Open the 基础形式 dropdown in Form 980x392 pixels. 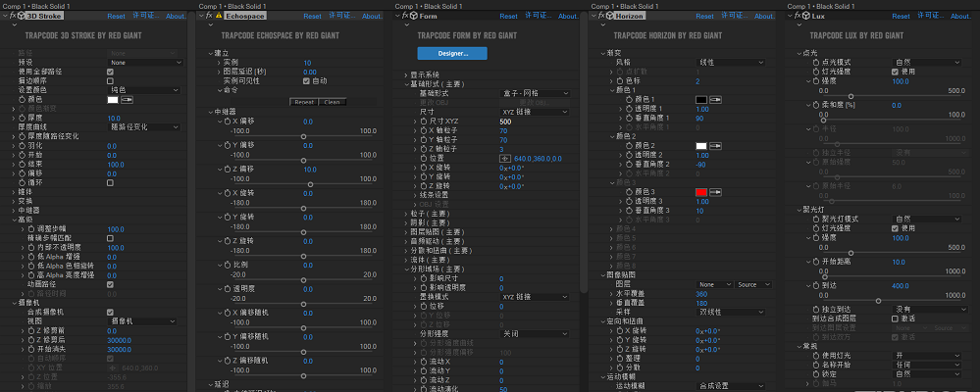(x=535, y=93)
